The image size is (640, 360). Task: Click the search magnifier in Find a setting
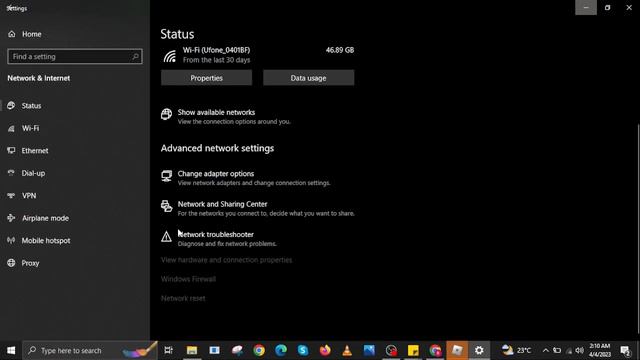tap(135, 57)
